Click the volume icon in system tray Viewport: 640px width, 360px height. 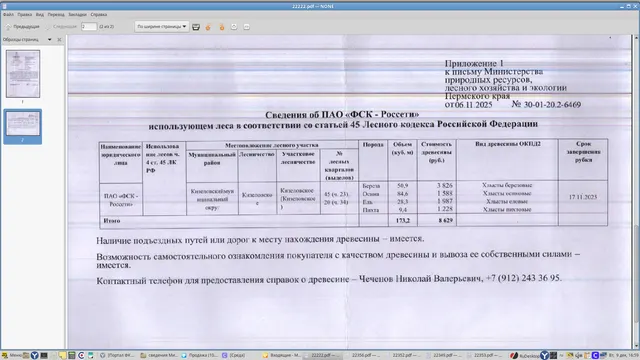[579, 356]
